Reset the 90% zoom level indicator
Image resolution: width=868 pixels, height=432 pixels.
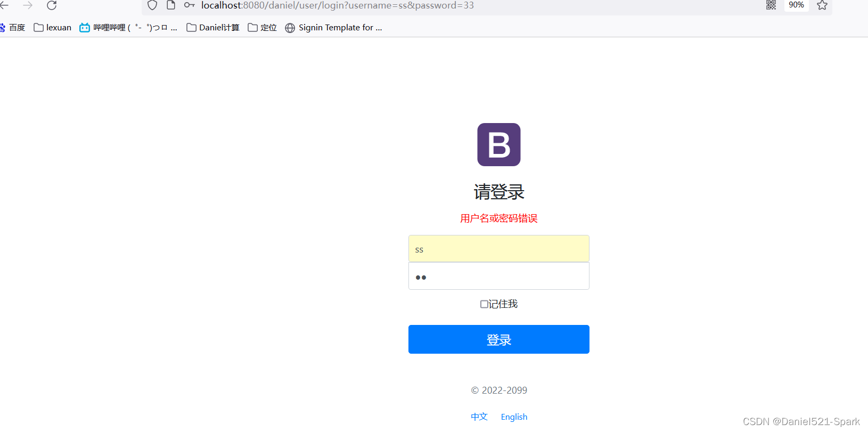tap(796, 5)
